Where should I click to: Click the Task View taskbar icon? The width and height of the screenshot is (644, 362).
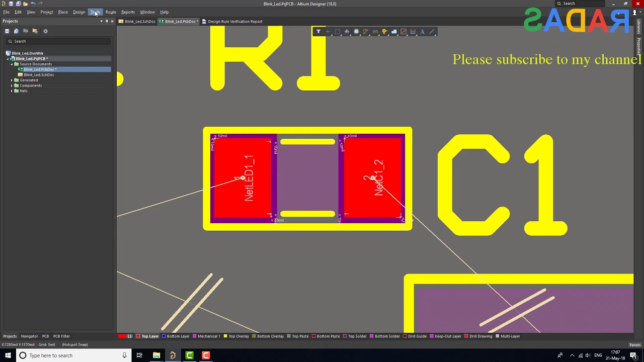(139, 355)
